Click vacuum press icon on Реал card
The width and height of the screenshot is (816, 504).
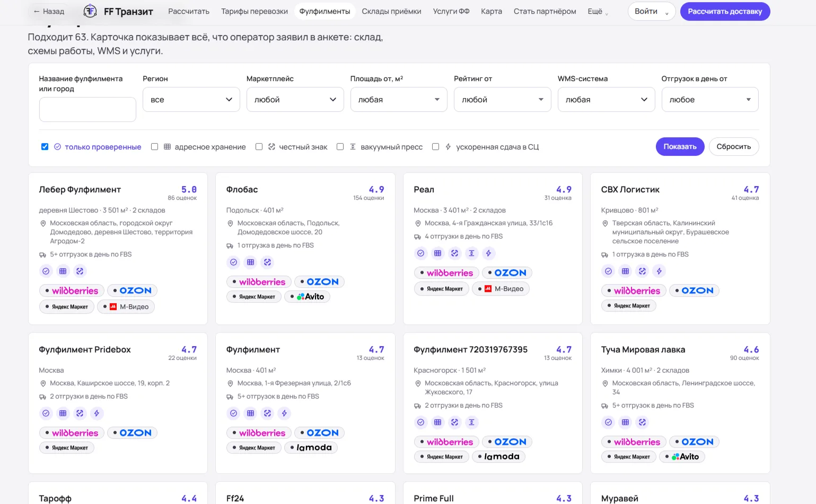point(471,253)
